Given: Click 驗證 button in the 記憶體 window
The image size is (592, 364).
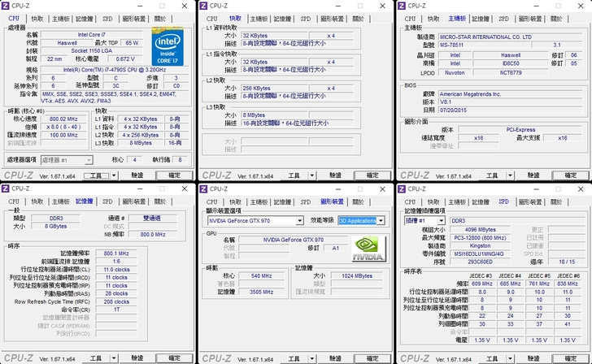Looking at the screenshot, I should pyautogui.click(x=137, y=358).
